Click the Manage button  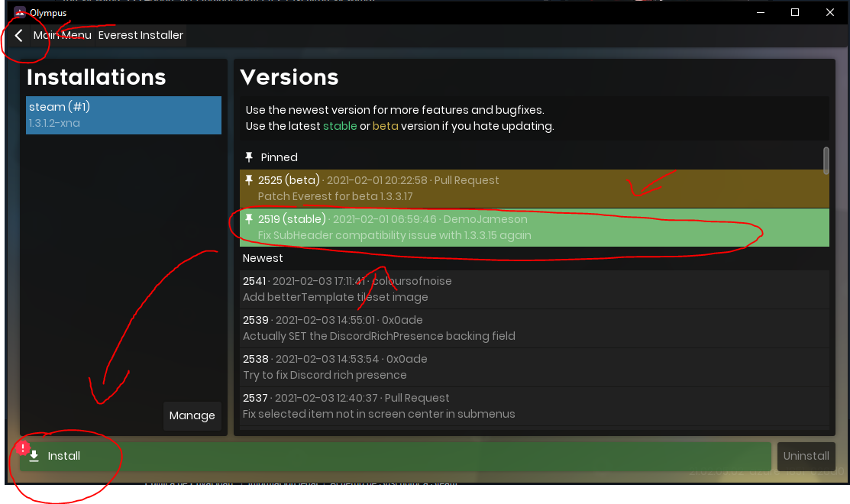(192, 415)
